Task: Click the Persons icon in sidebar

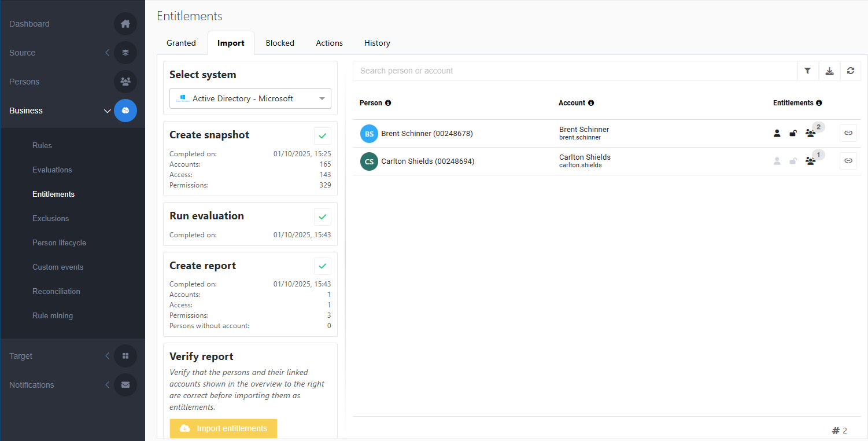Action: (x=125, y=82)
